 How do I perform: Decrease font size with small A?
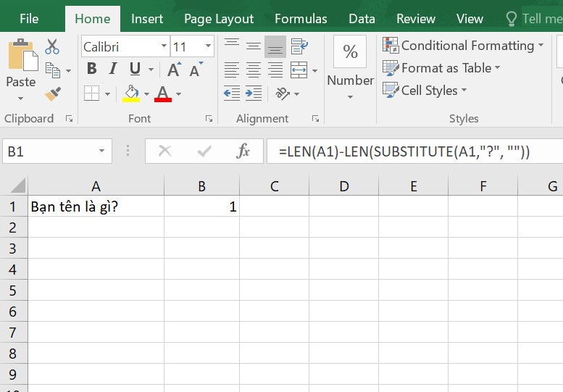[x=196, y=70]
